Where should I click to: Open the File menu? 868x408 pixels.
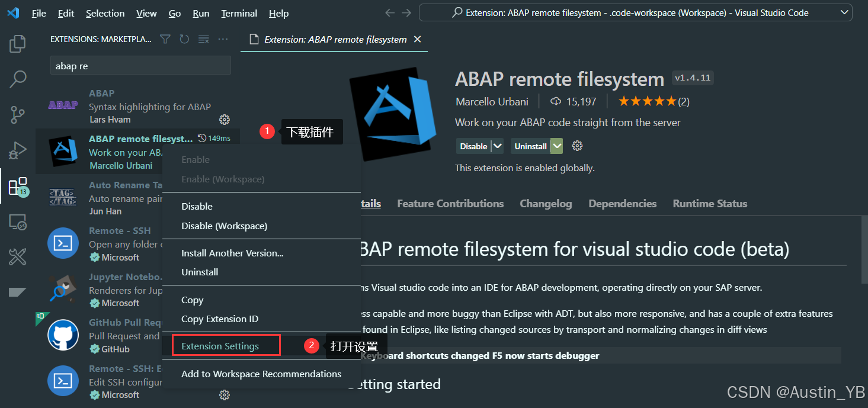pyautogui.click(x=39, y=13)
